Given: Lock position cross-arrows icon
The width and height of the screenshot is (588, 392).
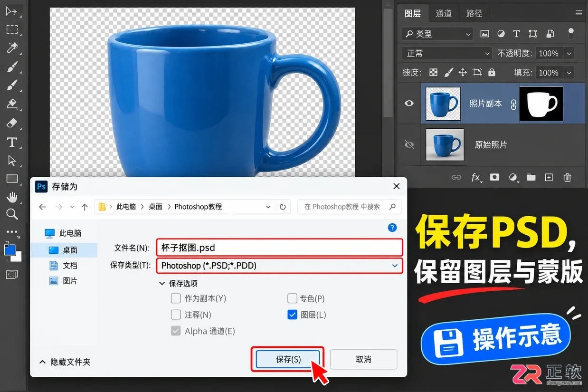Looking at the screenshot, I should (463, 72).
